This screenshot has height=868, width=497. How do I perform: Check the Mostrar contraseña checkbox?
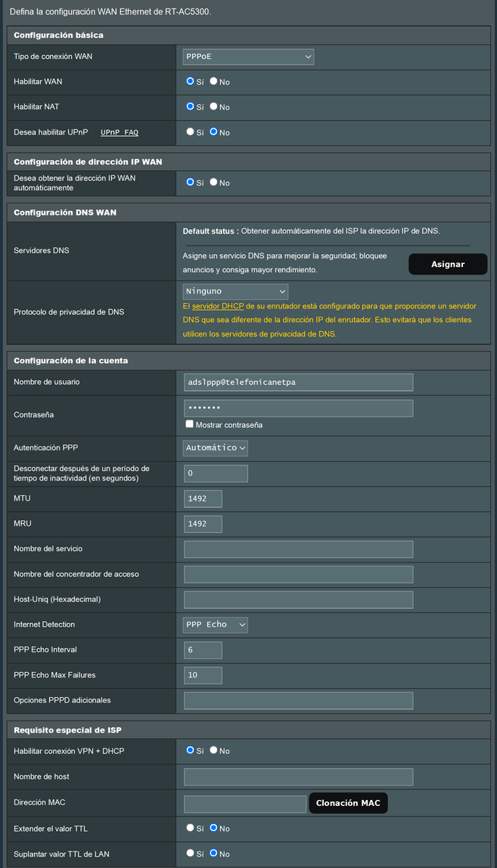tap(188, 423)
